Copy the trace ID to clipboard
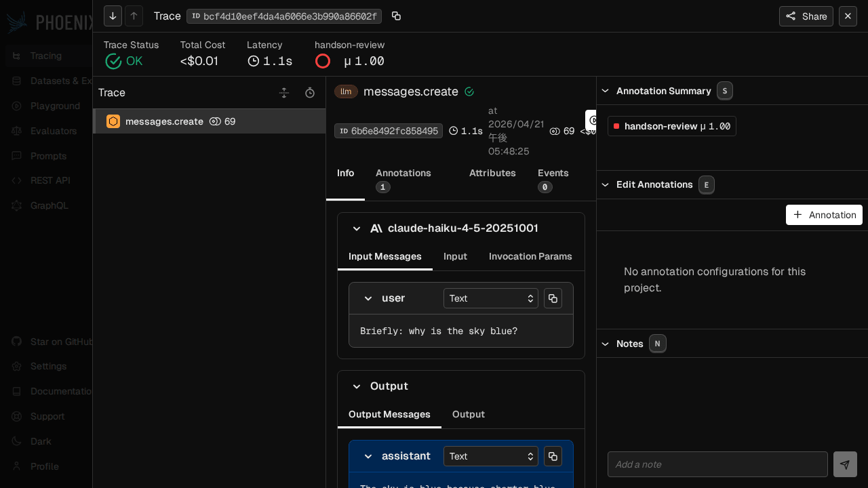Screen dimensions: 868x488 pyautogui.click(x=396, y=16)
